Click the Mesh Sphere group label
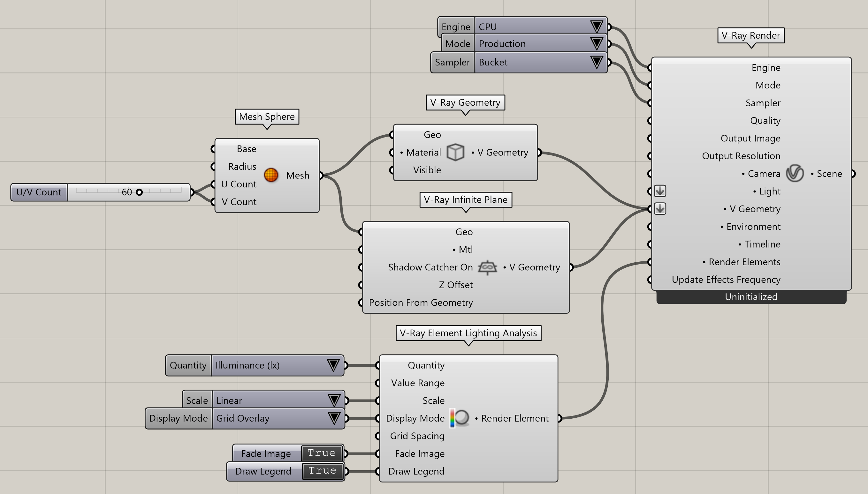The width and height of the screenshot is (868, 494). pyautogui.click(x=267, y=116)
